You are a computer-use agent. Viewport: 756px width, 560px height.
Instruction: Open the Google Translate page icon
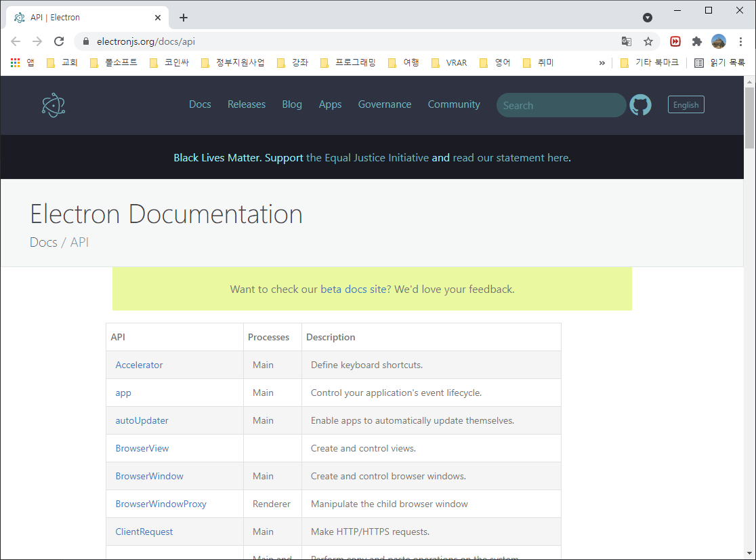[x=627, y=41]
